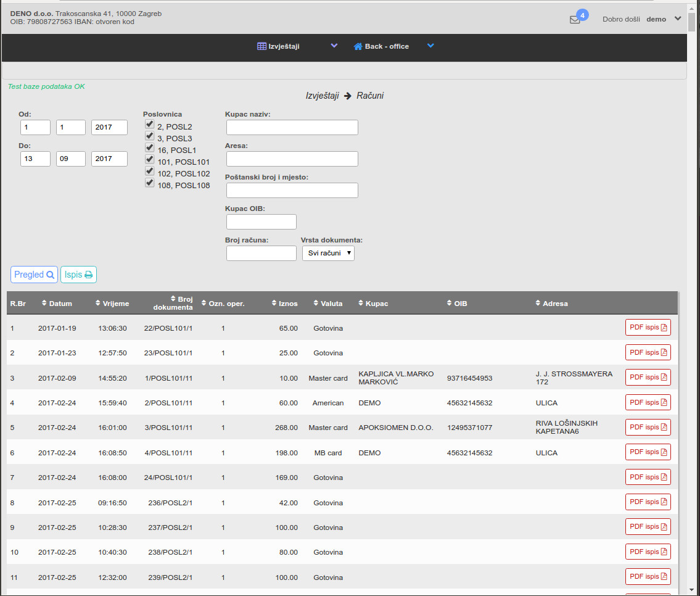Click the Izvještaji table grid icon
This screenshot has width=700, height=596.
pyautogui.click(x=261, y=46)
